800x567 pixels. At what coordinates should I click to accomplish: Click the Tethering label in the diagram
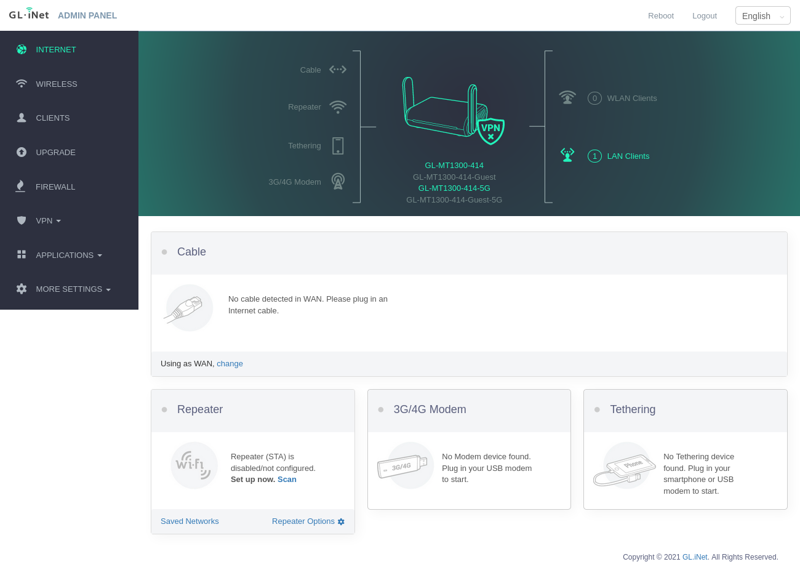pos(304,146)
